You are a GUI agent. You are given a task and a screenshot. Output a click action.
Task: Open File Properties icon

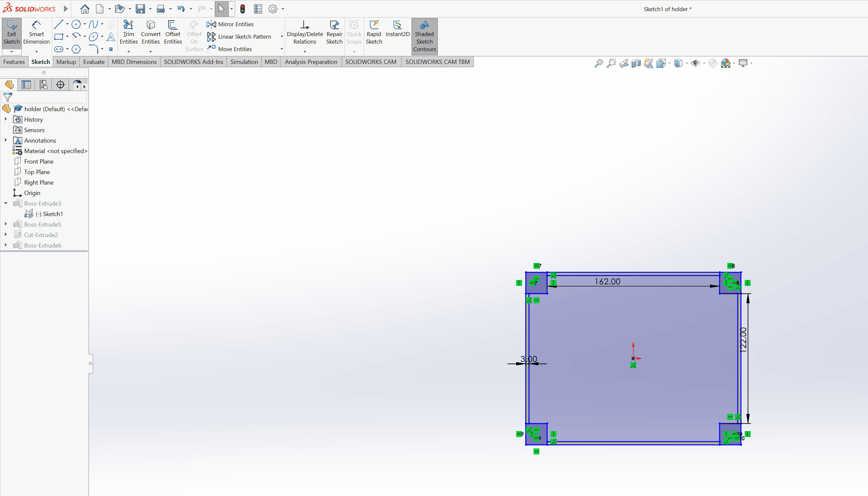pos(258,9)
